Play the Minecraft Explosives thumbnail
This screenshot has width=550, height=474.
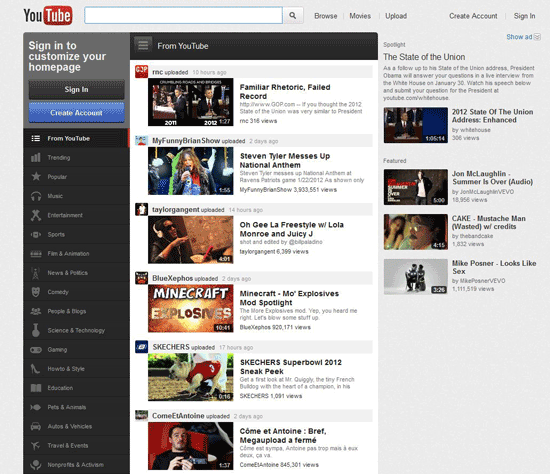click(x=190, y=308)
